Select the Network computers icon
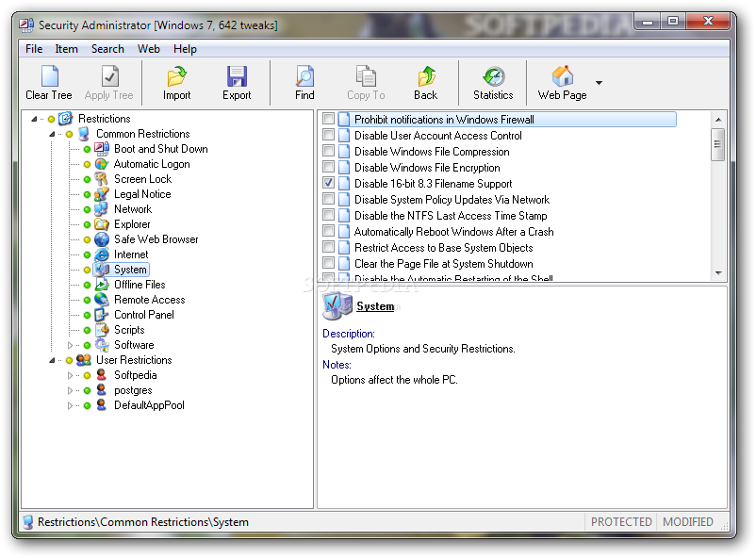Viewport: 756px width, 558px height. [x=102, y=209]
